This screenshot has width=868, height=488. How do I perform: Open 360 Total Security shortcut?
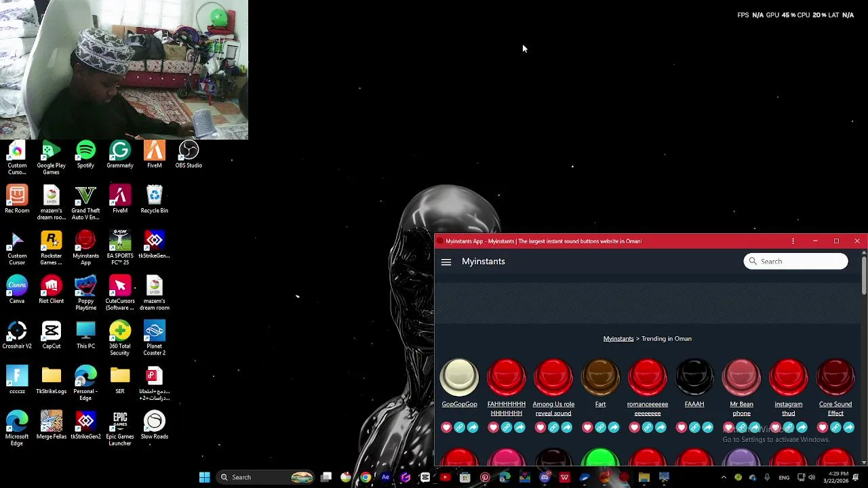(120, 339)
